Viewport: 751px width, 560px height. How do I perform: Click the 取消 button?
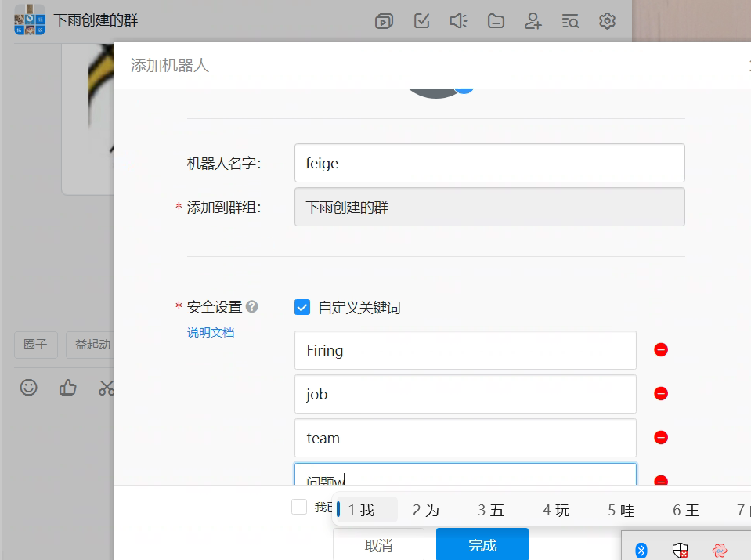378,544
